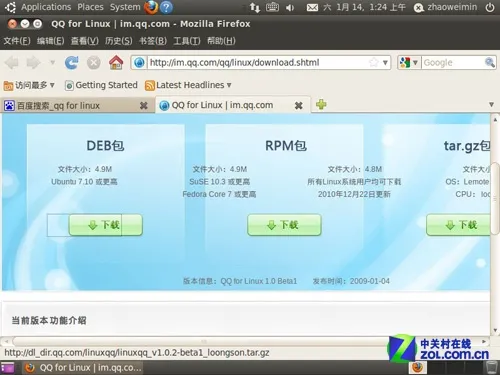Click the Ubuntu 7.10 或更高 text
500x375 pixels.
(84, 182)
